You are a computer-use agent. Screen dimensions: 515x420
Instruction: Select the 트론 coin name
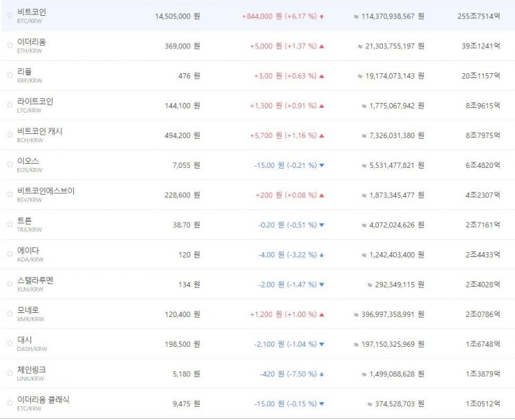[x=24, y=221]
